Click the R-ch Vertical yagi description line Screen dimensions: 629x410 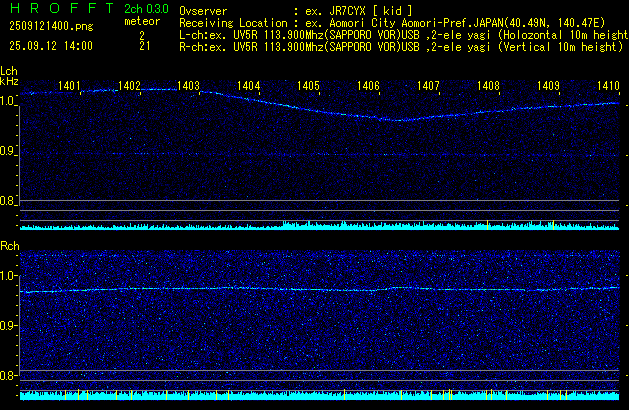[x=401, y=47]
